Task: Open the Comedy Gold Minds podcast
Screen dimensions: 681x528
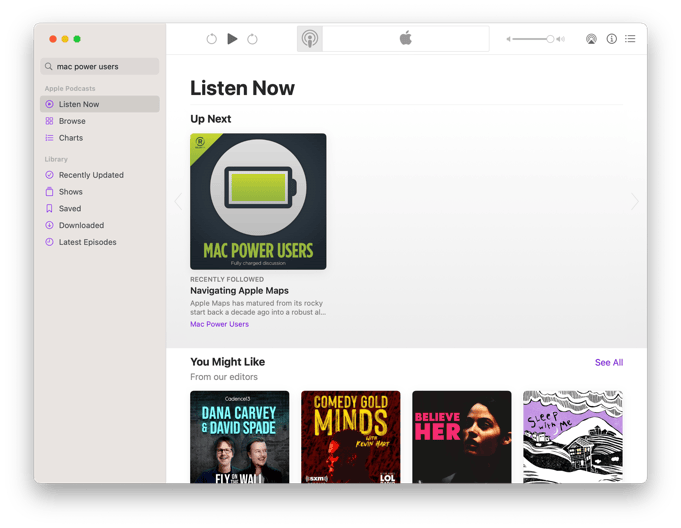Action: pyautogui.click(x=351, y=437)
